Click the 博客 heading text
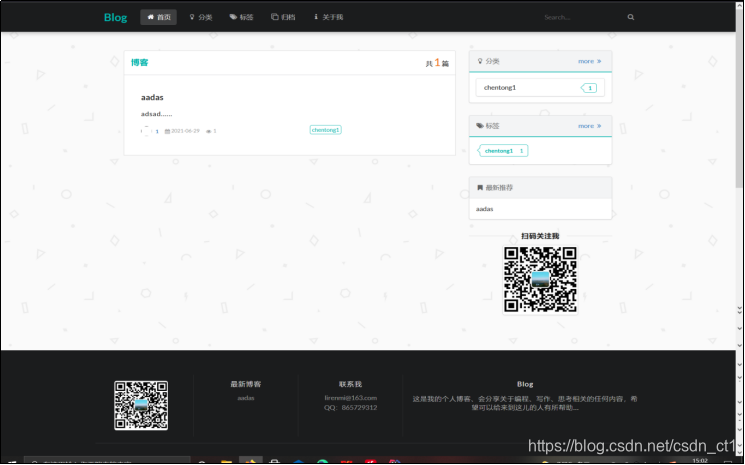The width and height of the screenshot is (745, 465). click(x=140, y=62)
